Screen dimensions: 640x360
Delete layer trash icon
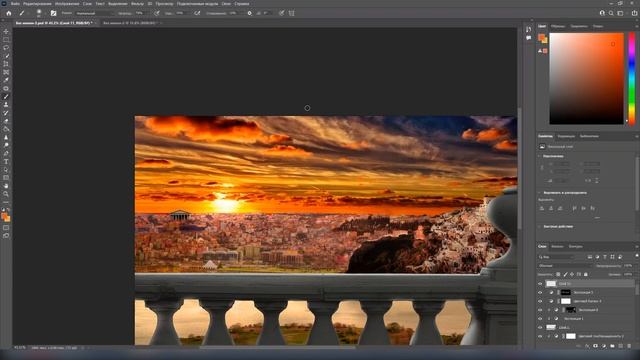click(629, 346)
